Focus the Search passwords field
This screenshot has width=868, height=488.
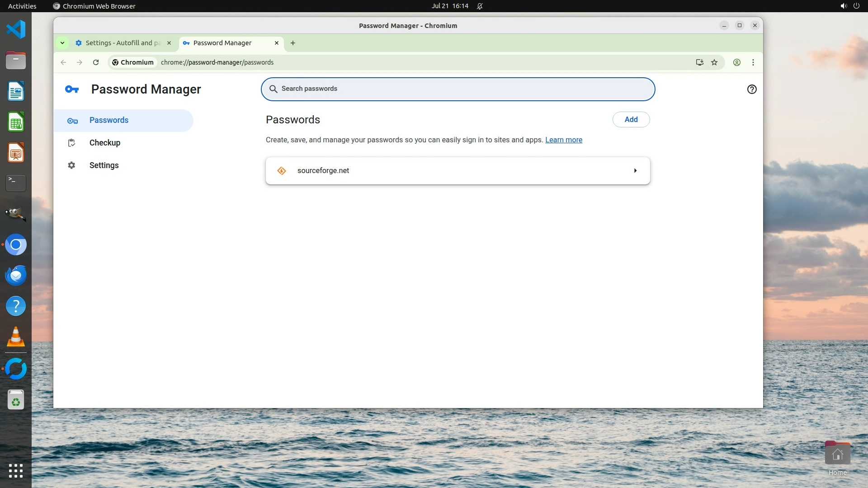coord(458,89)
